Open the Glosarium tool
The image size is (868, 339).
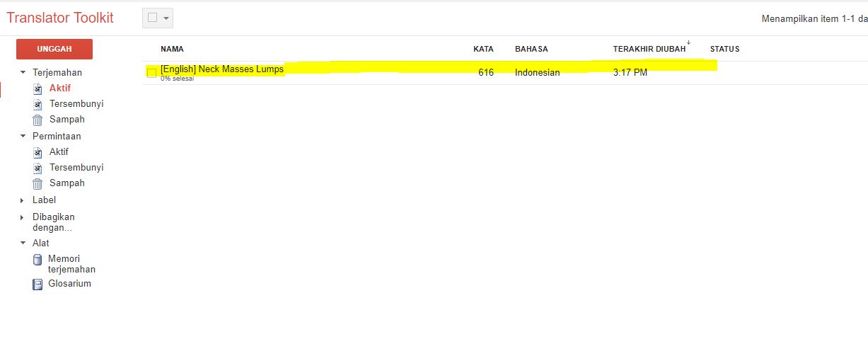(x=69, y=284)
